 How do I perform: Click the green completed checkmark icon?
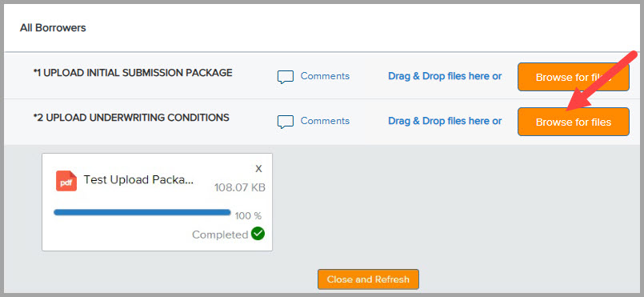click(258, 234)
